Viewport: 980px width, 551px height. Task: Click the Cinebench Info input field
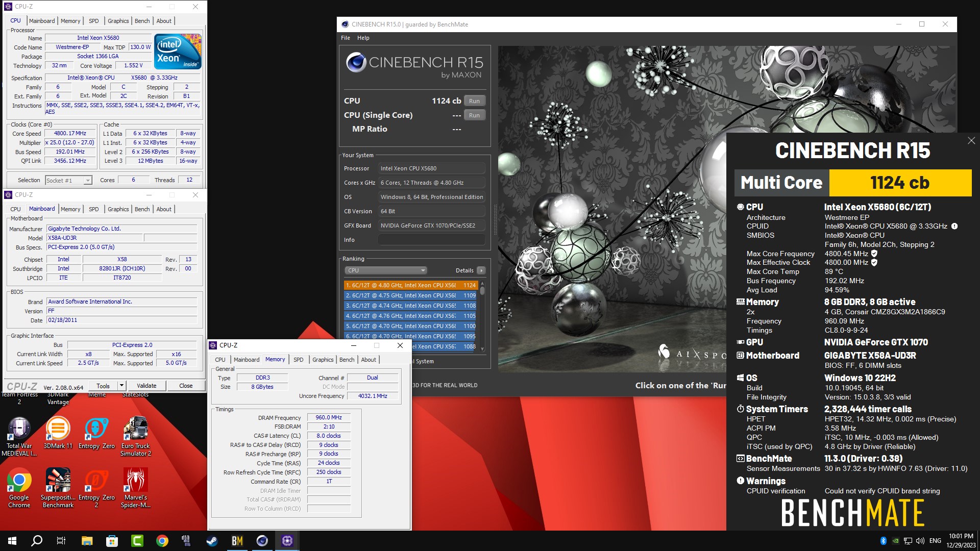pos(432,240)
